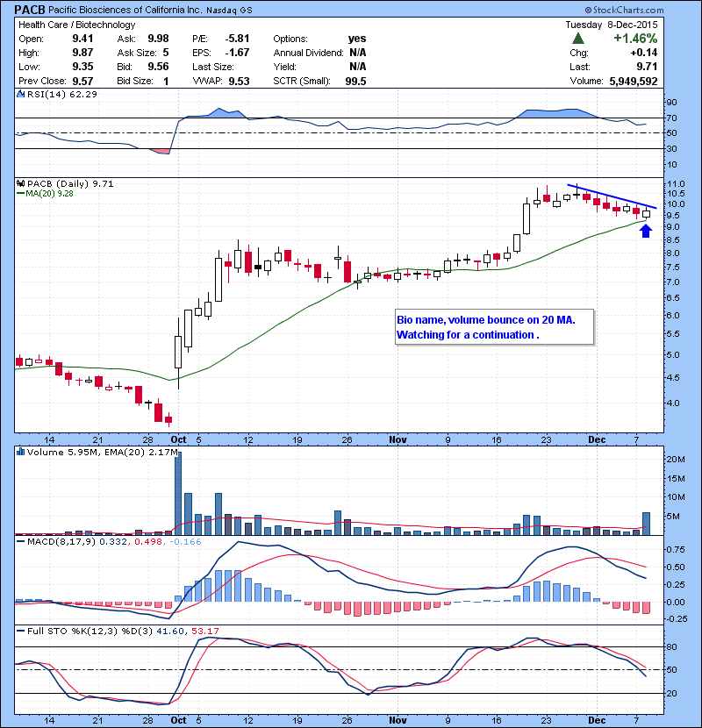
Task: Click the MACD legend line marker
Action: [20, 541]
